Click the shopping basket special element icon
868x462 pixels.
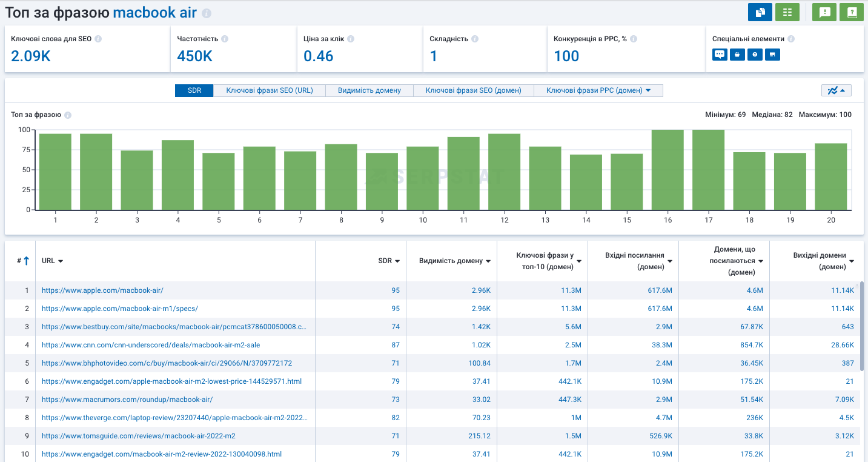point(737,55)
